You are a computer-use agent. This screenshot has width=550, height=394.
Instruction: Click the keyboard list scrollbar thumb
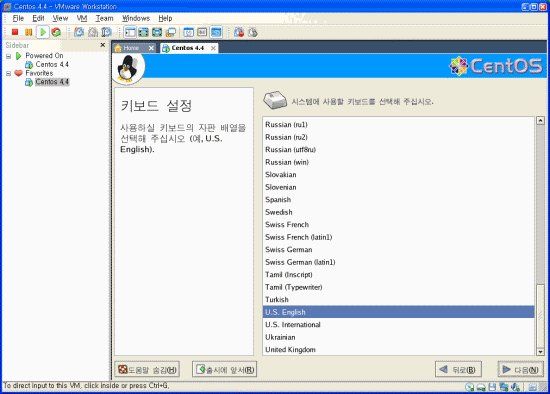[540, 315]
